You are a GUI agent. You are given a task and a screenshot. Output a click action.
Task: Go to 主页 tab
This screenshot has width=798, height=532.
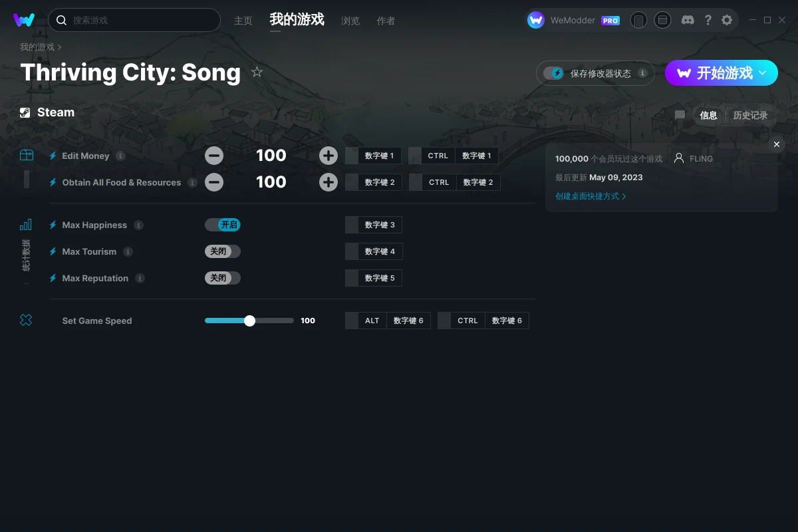click(x=243, y=21)
